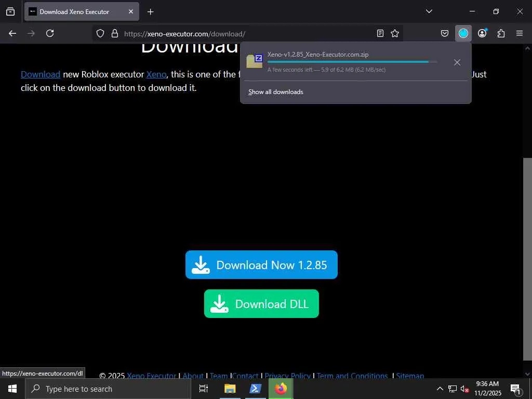Open PowerShell from taskbar
Screen dimensions: 532x399
pyautogui.click(x=255, y=389)
